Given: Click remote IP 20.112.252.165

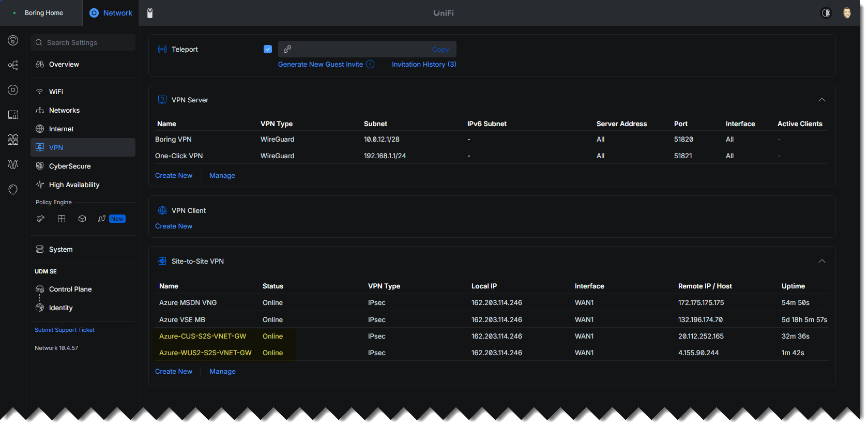Looking at the screenshot, I should 701,336.
